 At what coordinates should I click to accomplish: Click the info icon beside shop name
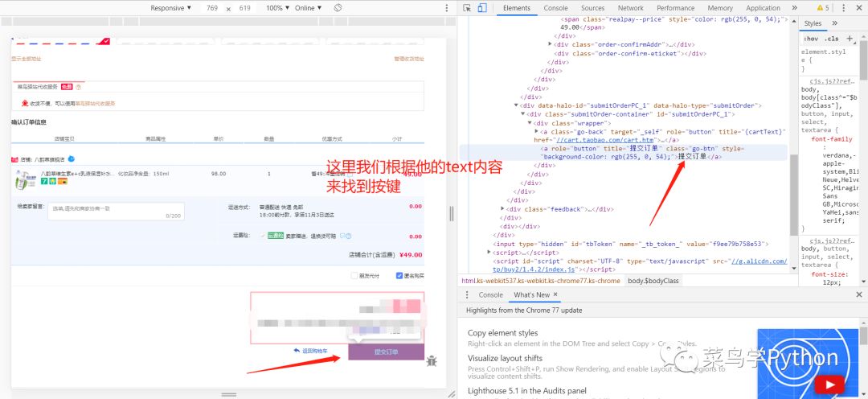(71, 159)
